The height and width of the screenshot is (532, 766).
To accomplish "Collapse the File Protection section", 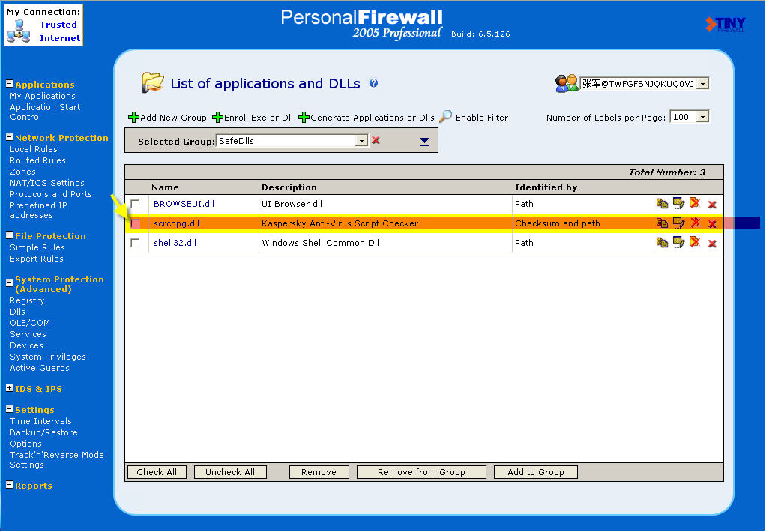I will [x=9, y=235].
